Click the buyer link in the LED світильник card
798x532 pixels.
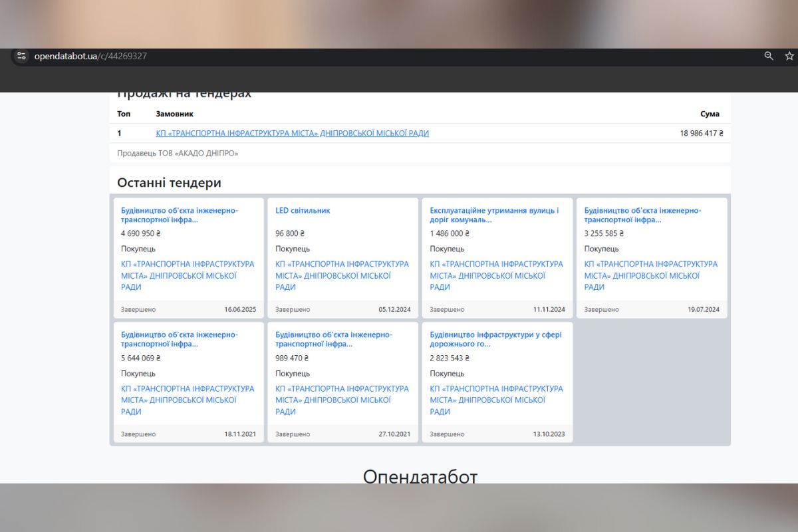pos(342,275)
